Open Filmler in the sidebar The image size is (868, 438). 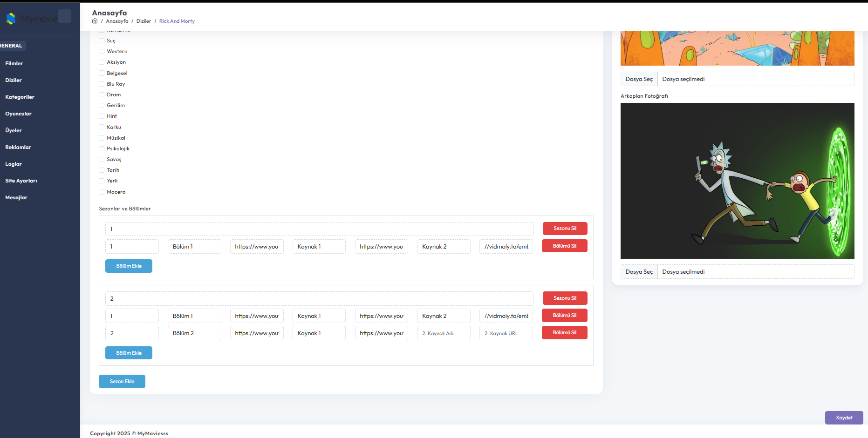coord(14,63)
